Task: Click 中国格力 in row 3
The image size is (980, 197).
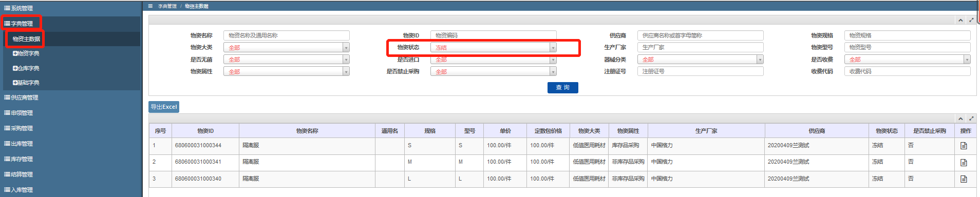Action: tap(662, 179)
